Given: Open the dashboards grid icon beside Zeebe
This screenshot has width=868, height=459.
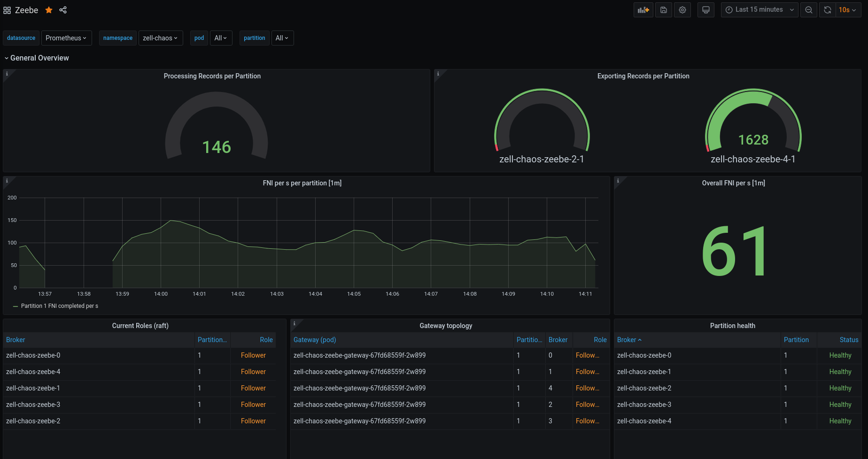Looking at the screenshot, I should tap(7, 10).
